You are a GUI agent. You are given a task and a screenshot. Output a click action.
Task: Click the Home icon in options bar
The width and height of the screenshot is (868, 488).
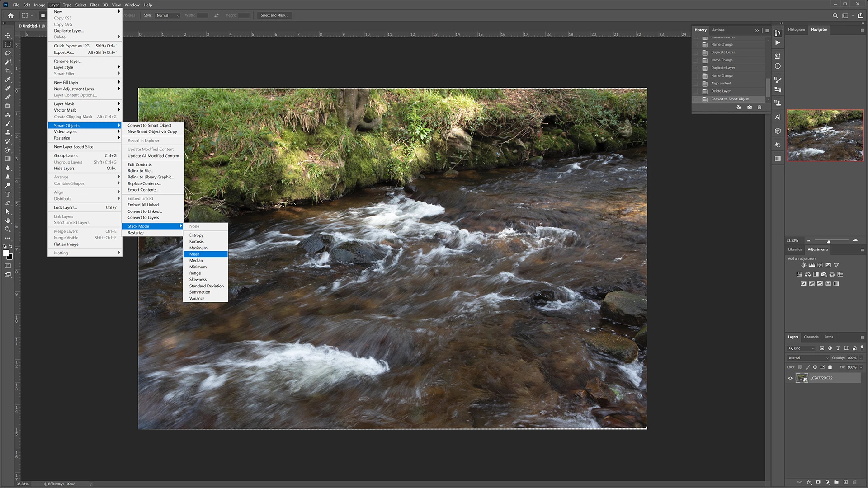coord(10,15)
